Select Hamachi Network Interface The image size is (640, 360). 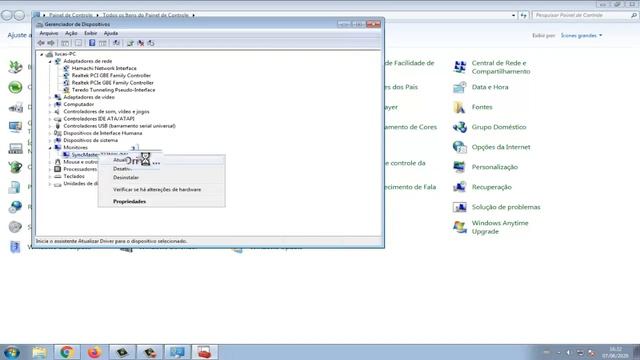(x=104, y=68)
